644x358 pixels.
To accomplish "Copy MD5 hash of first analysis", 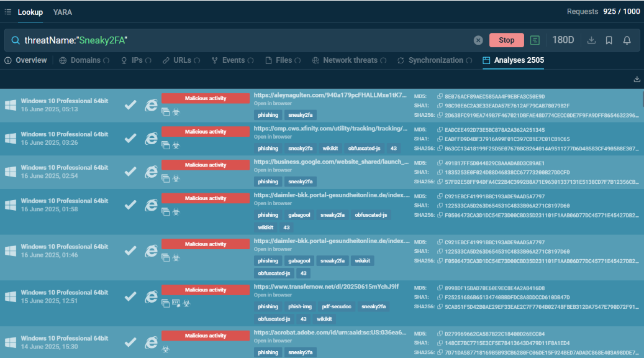I will [440, 96].
